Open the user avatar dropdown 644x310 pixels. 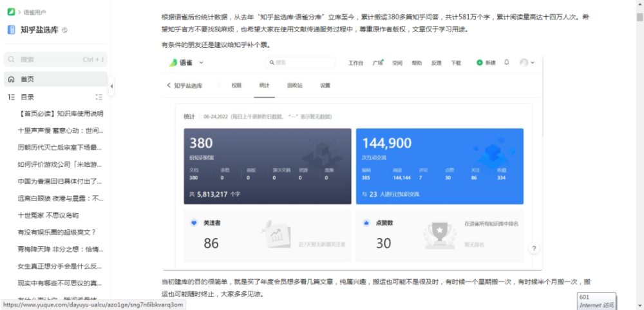[527, 63]
